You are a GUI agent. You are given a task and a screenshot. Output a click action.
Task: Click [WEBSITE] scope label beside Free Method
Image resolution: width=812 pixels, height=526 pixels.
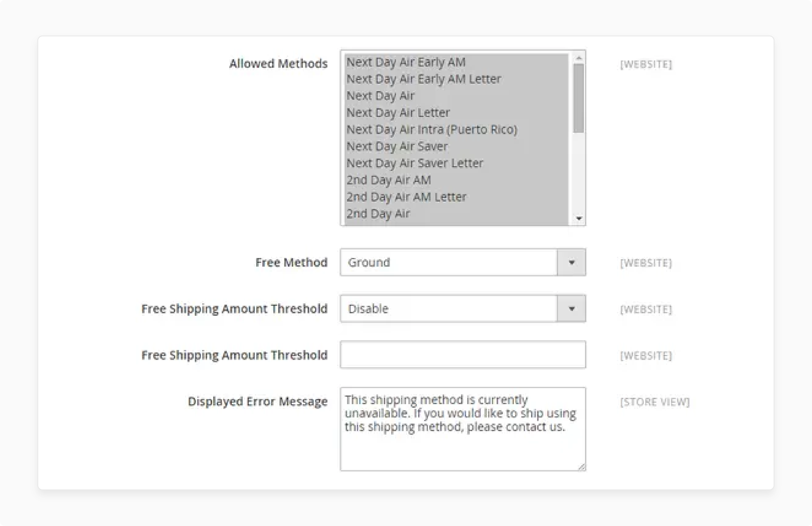pyautogui.click(x=646, y=263)
